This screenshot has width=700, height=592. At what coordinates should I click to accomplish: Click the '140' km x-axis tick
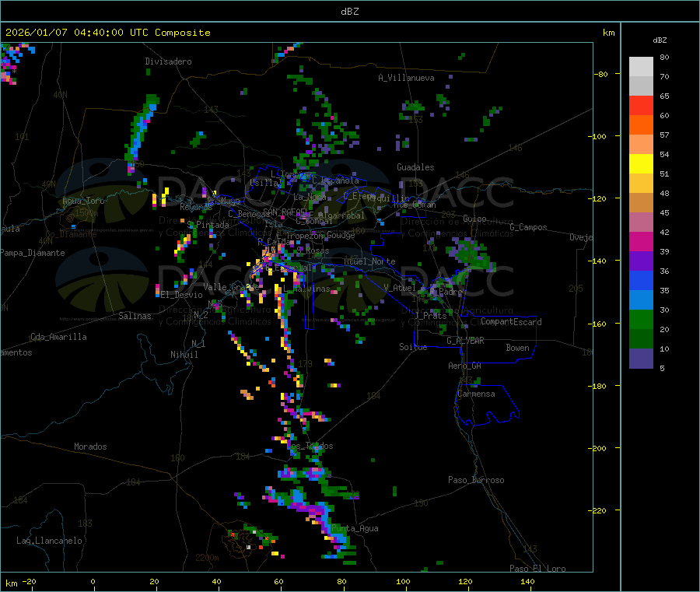click(x=527, y=581)
